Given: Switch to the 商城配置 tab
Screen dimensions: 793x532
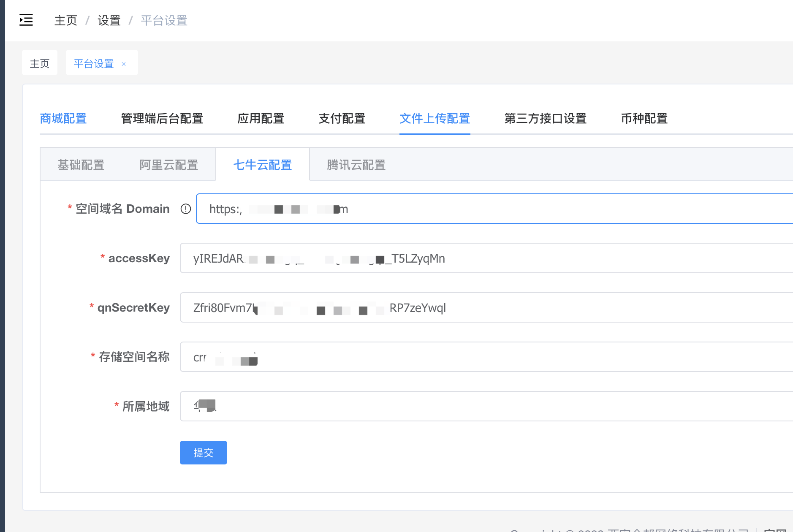Looking at the screenshot, I should click(63, 119).
